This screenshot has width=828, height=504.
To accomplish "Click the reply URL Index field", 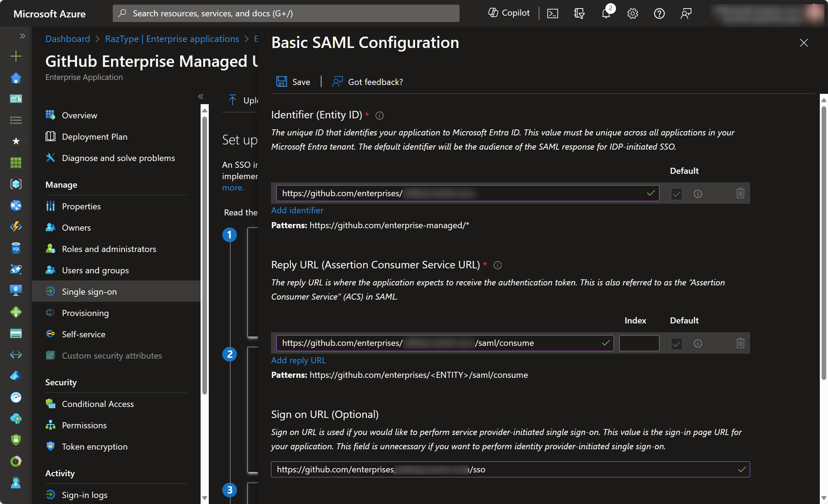I will click(x=639, y=343).
